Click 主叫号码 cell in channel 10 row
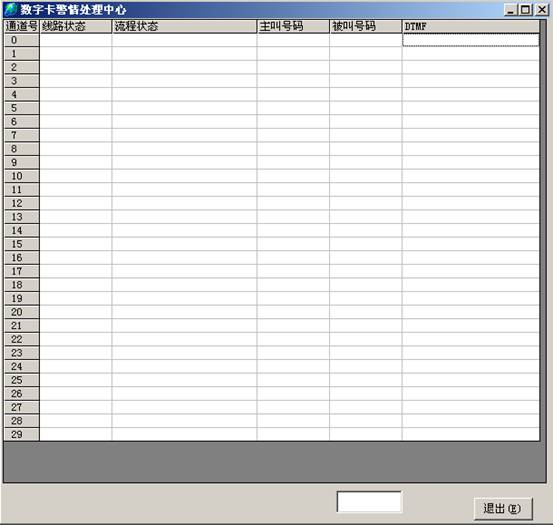 pos(293,176)
